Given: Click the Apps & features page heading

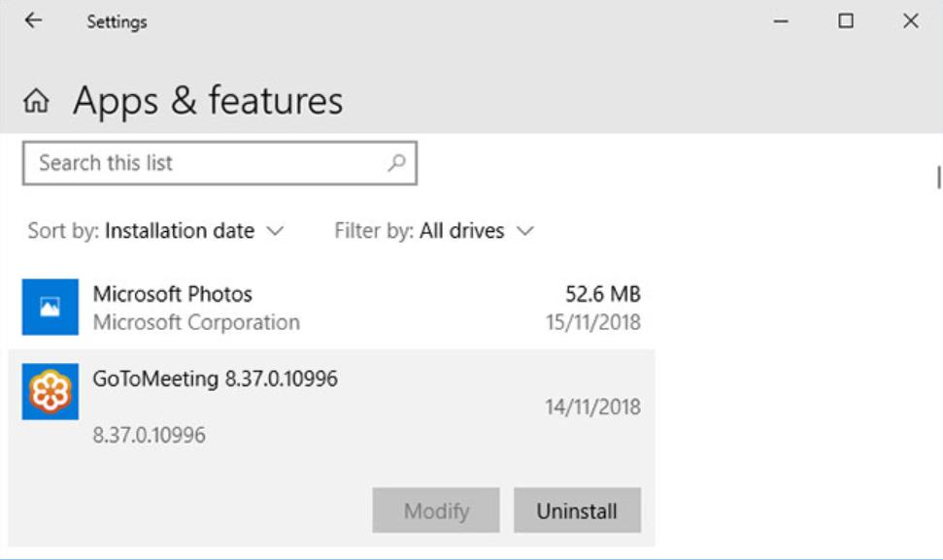Looking at the screenshot, I should 208,101.
